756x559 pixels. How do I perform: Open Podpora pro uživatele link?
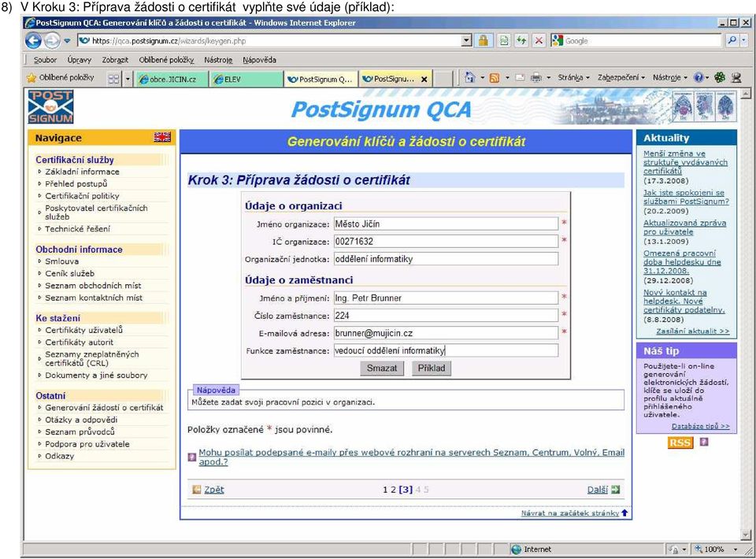87,444
